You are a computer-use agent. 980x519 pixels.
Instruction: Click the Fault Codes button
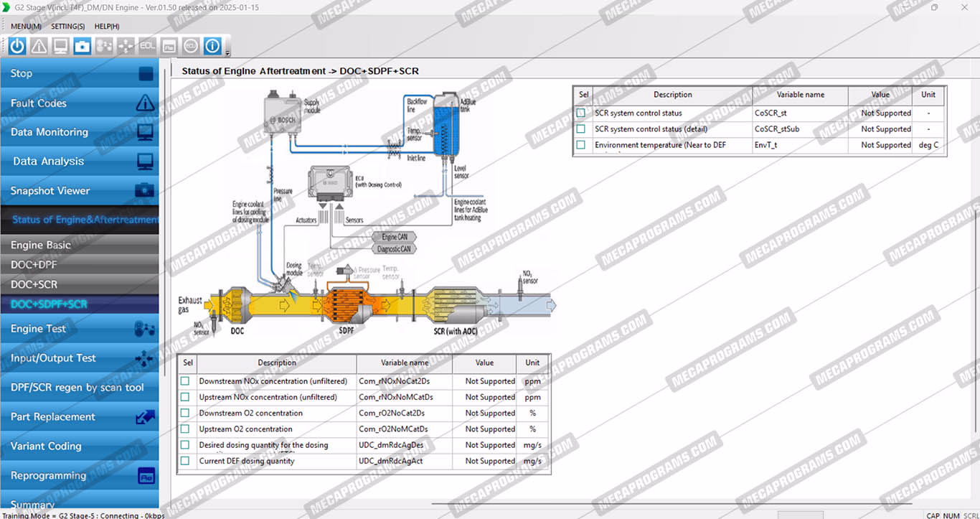pyautogui.click(x=80, y=103)
